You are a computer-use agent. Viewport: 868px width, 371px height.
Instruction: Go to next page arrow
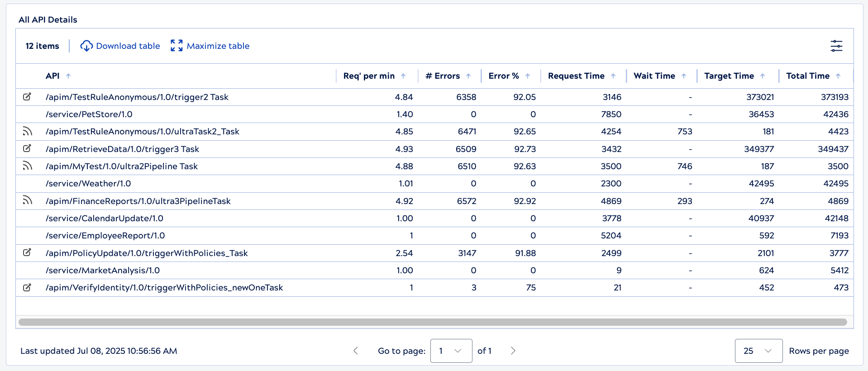(513, 351)
